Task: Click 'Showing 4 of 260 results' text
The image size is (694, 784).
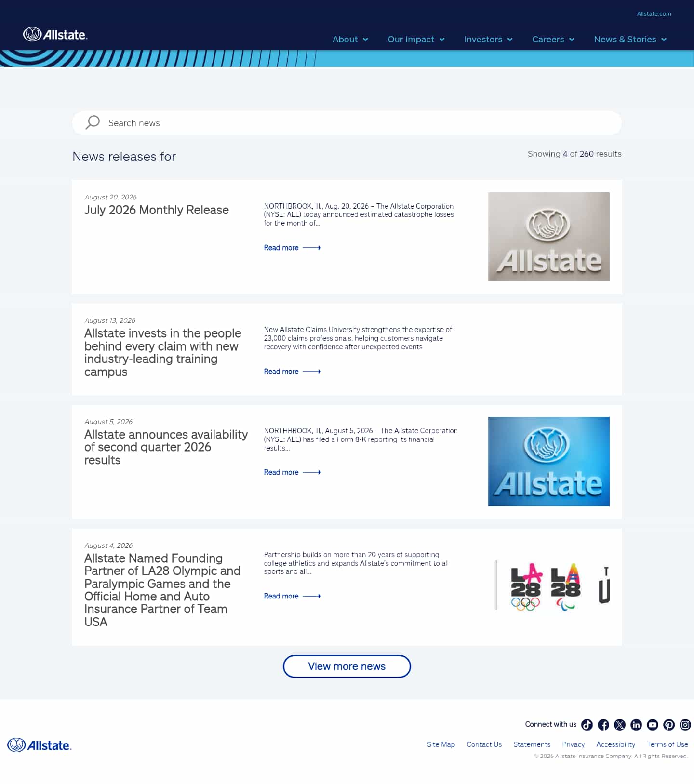Action: 574,154
